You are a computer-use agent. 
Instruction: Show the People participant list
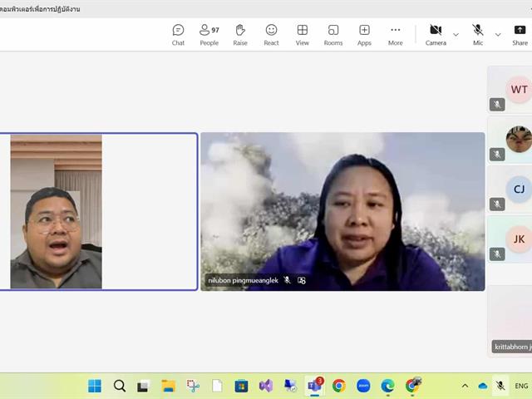pos(209,34)
